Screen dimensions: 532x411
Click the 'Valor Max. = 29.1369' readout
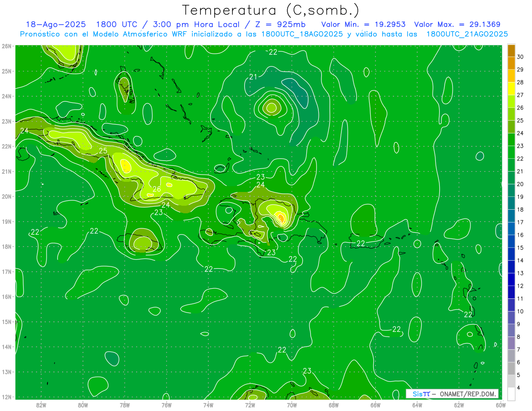(x=458, y=24)
